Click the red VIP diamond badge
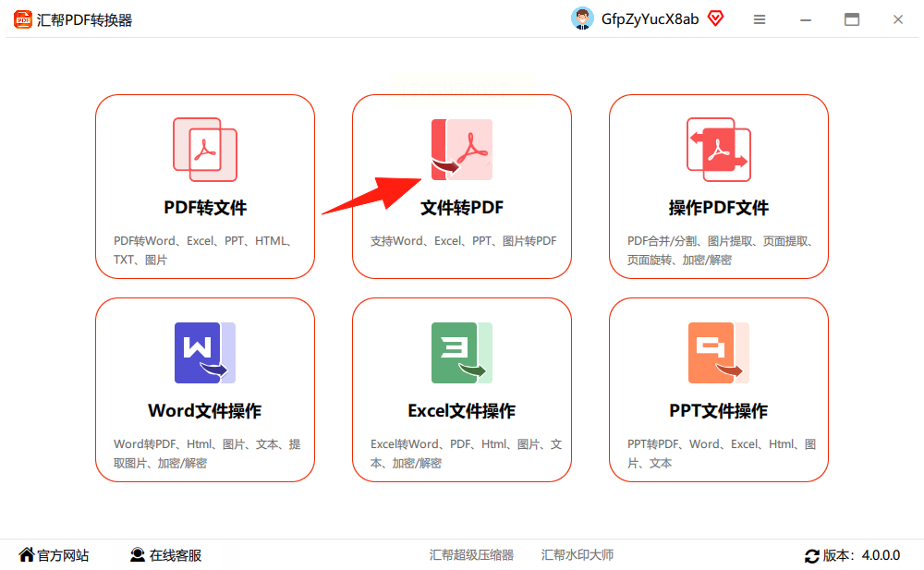The width and height of the screenshot is (924, 570). (715, 18)
